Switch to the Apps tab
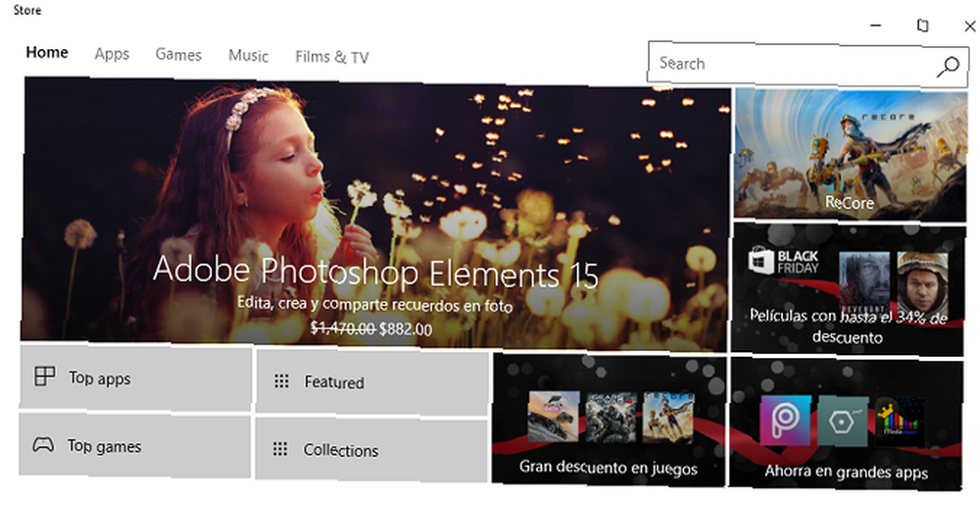The image size is (980, 506). coord(112,54)
